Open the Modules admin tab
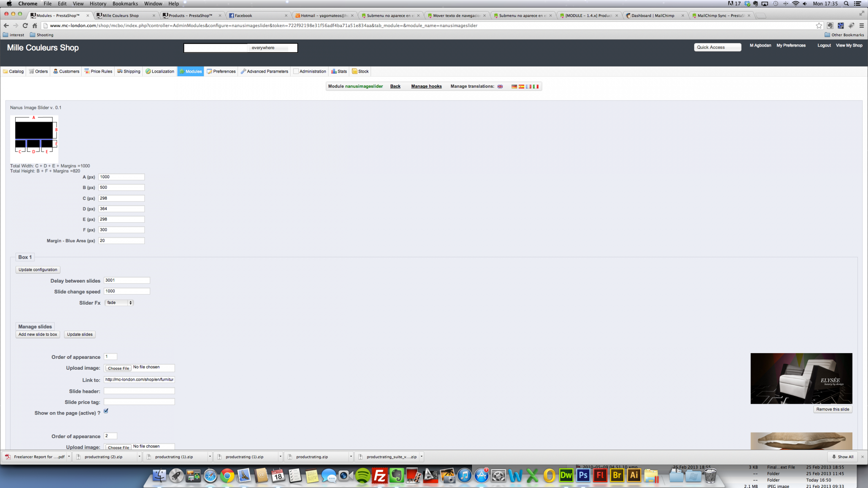The image size is (868, 488). coord(191,71)
